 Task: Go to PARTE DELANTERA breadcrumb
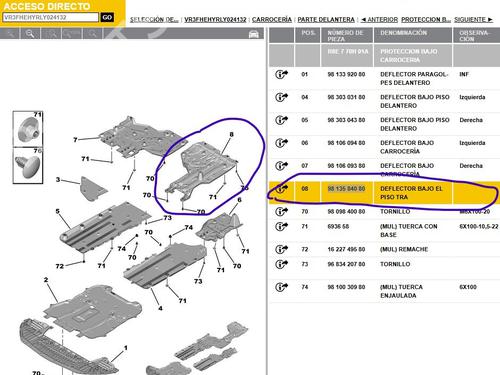tap(326, 20)
